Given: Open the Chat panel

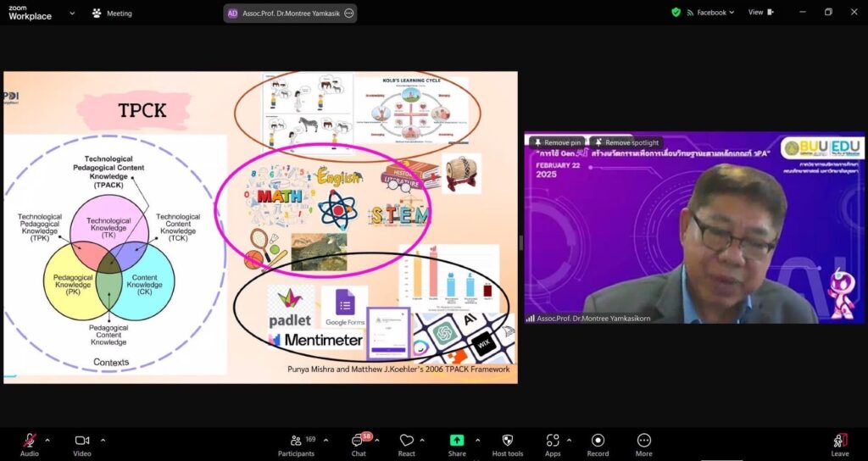Looking at the screenshot, I should (359, 441).
